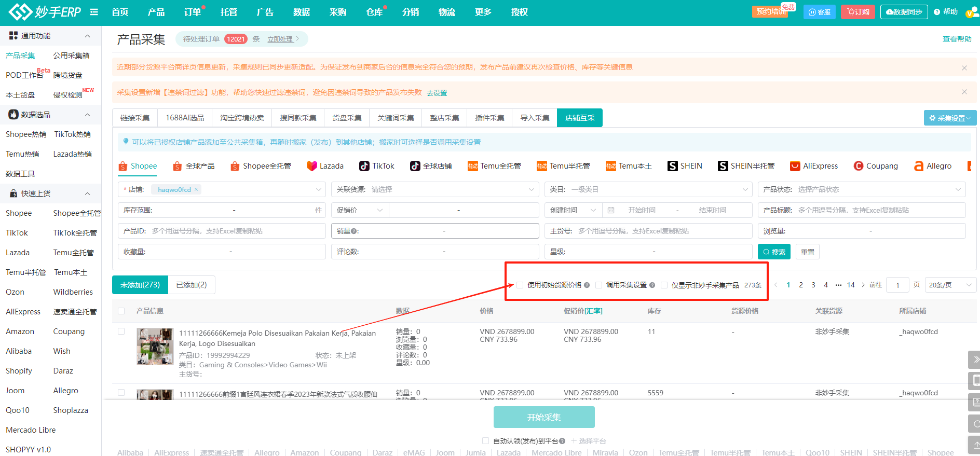Viewport: 980px width, 456px height.
Task: Collapse the 通用功能 sidebar section
Action: click(87, 36)
